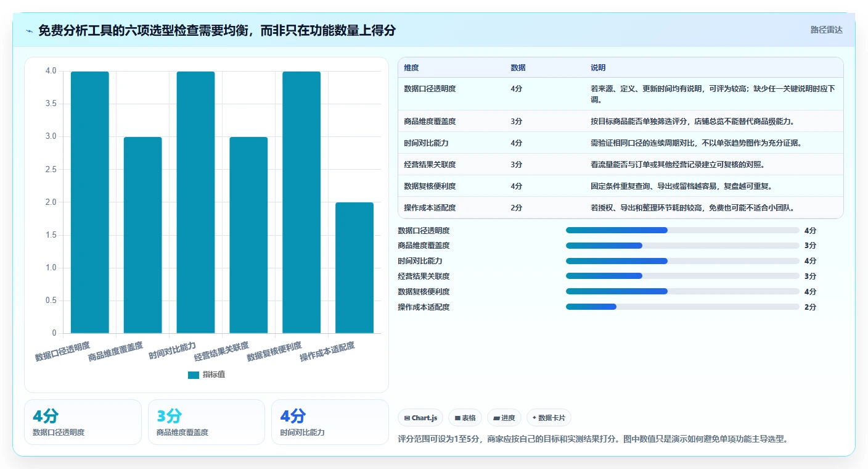
Task: Open the 商品维度覆盖度 3分 data card
Action: (207, 422)
